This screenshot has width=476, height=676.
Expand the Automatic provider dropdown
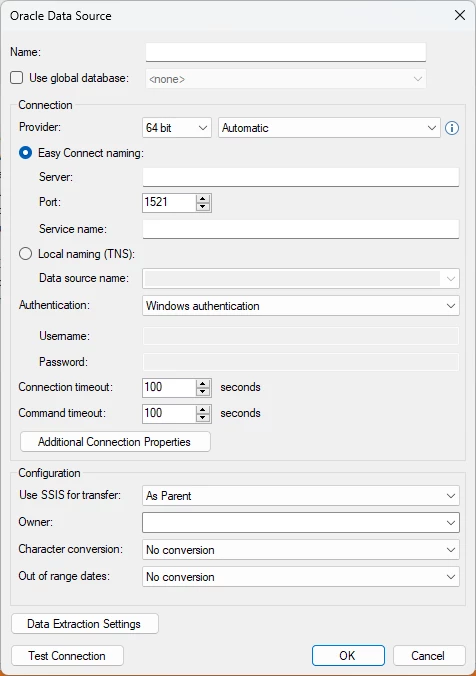(329, 128)
